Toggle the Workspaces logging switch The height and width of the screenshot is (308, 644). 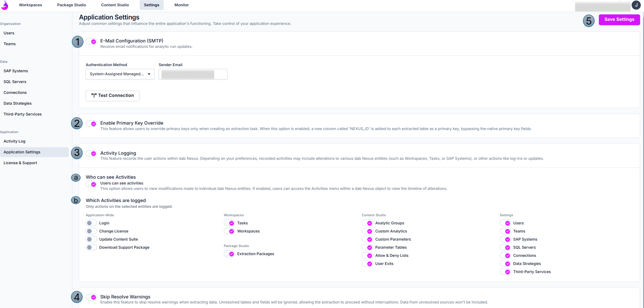coord(229,231)
